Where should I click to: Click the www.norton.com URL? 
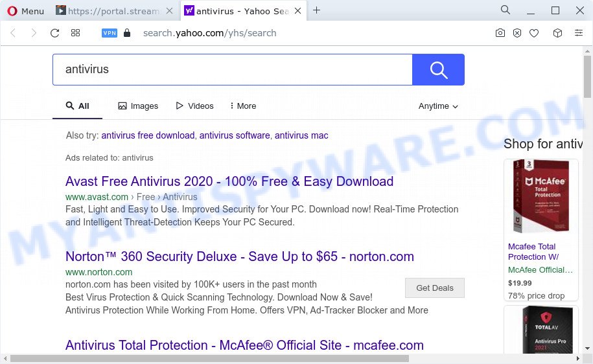(x=99, y=272)
